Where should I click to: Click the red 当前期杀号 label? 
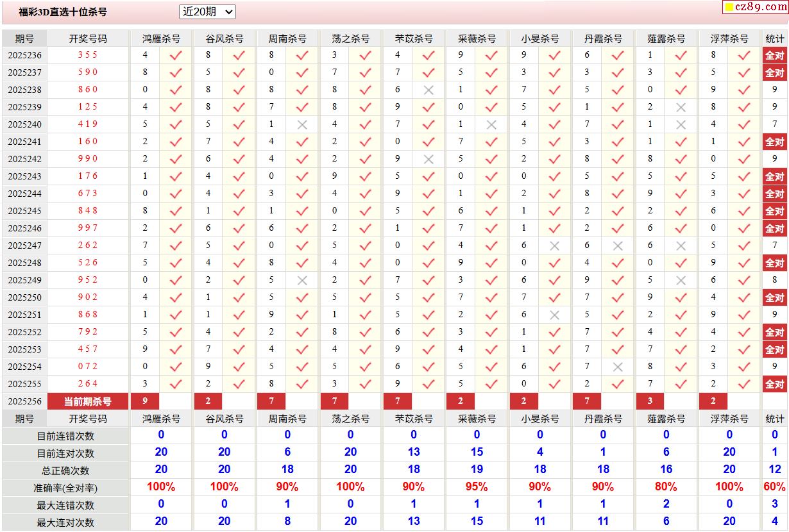(88, 401)
